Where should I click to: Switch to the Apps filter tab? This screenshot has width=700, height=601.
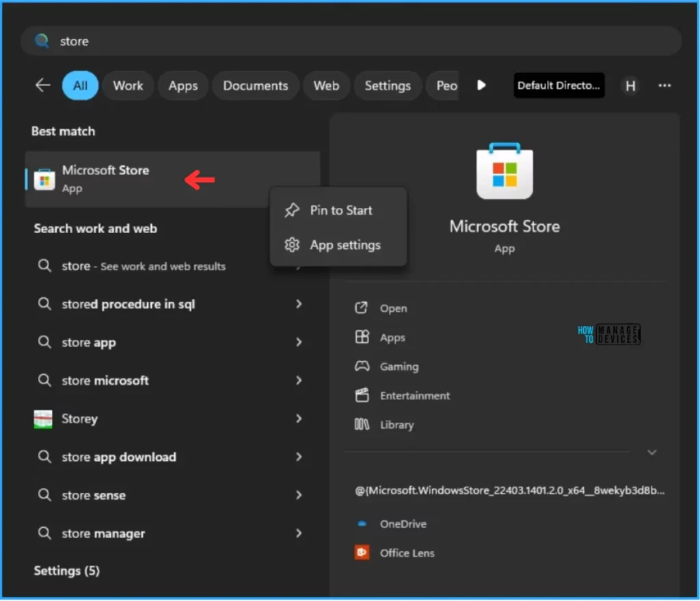point(183,85)
